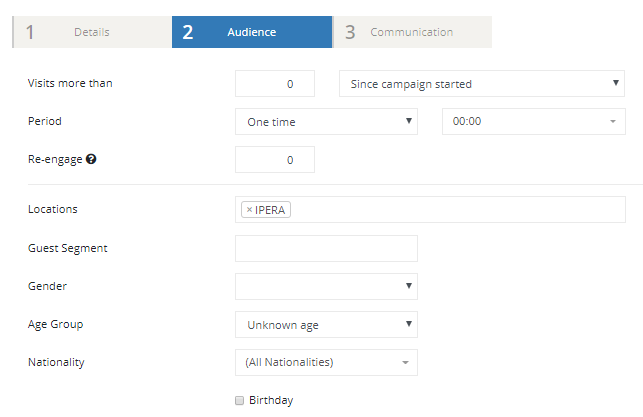Remove the IPERA location tag

click(249, 210)
